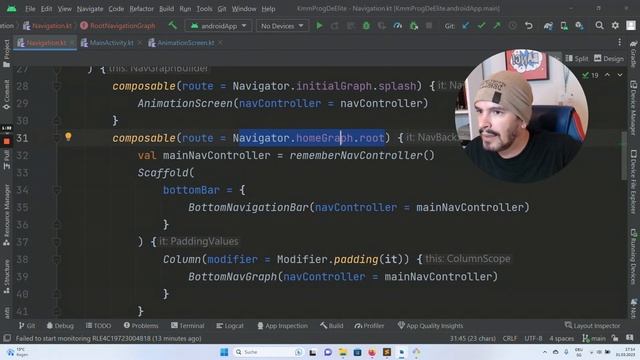Open the Layout Inspector tool window
The height and width of the screenshot is (360, 640).
pos(593,325)
